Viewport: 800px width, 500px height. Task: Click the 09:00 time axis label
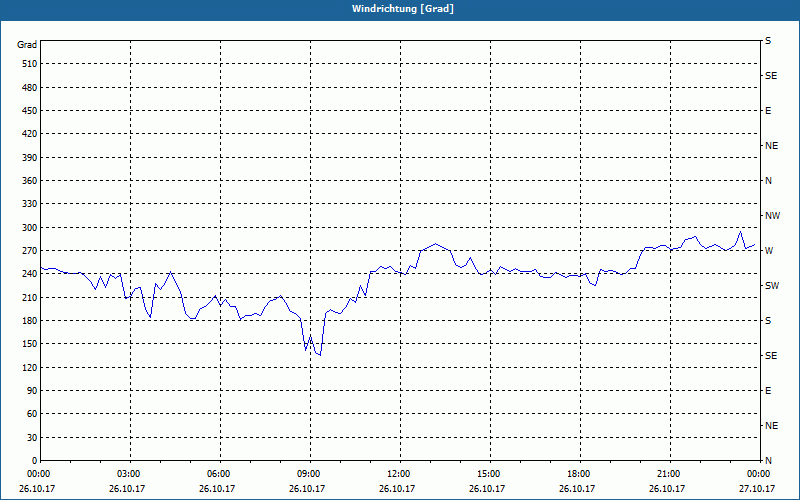[310, 474]
